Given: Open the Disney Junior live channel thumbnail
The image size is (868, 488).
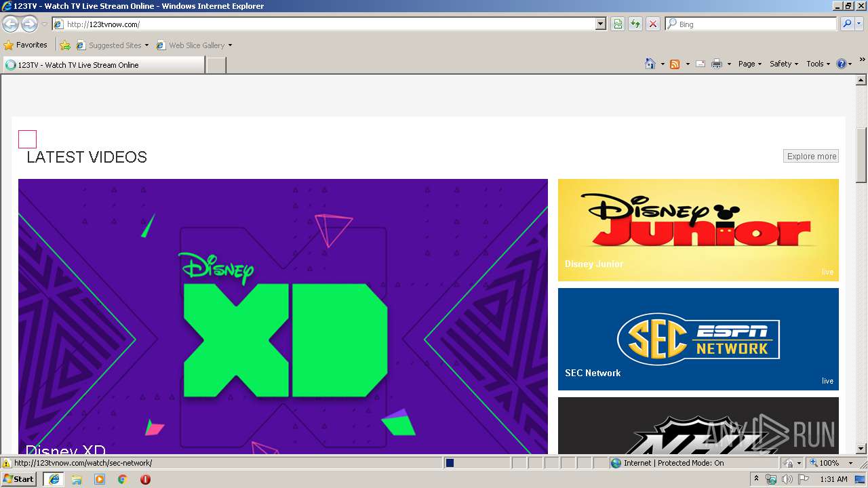Looking at the screenshot, I should tap(698, 230).
